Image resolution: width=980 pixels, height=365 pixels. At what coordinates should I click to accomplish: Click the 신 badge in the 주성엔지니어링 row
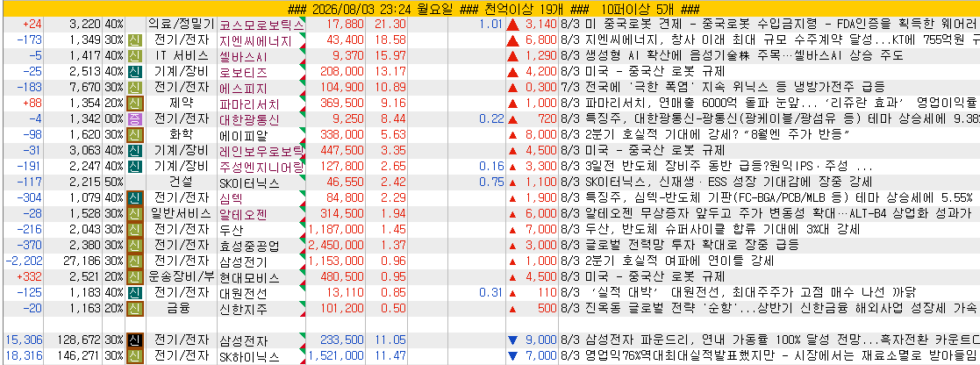134,167
